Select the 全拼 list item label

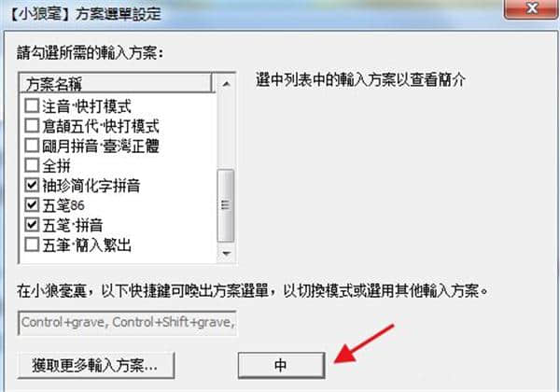pos(56,165)
